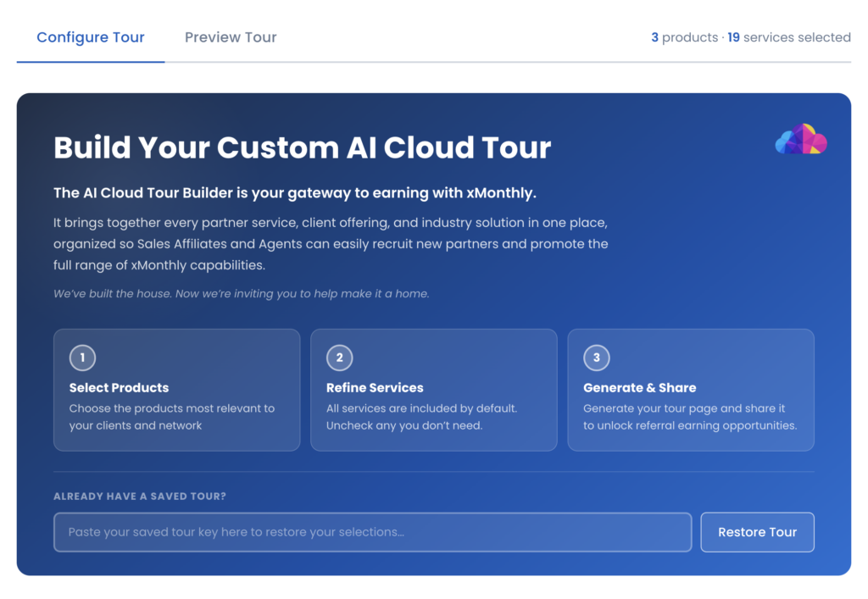Click the Generate & Share card title
868x599 pixels.
[639, 388]
